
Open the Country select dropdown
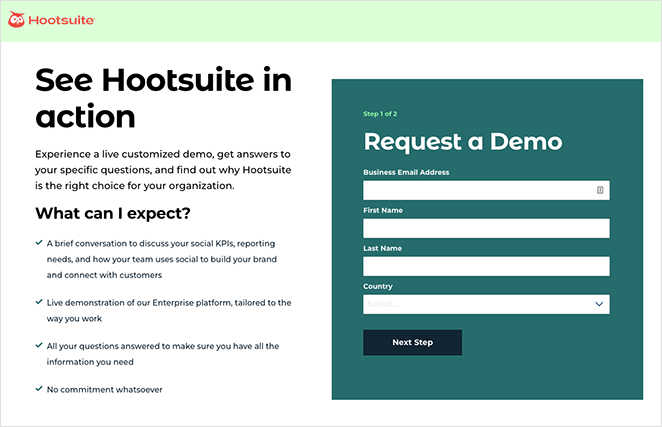pyautogui.click(x=486, y=304)
